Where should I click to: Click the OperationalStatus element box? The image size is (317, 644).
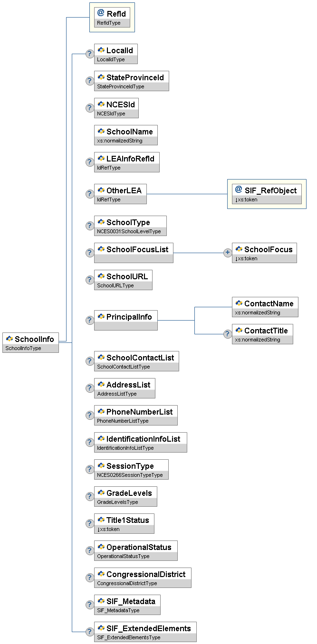coord(136,547)
